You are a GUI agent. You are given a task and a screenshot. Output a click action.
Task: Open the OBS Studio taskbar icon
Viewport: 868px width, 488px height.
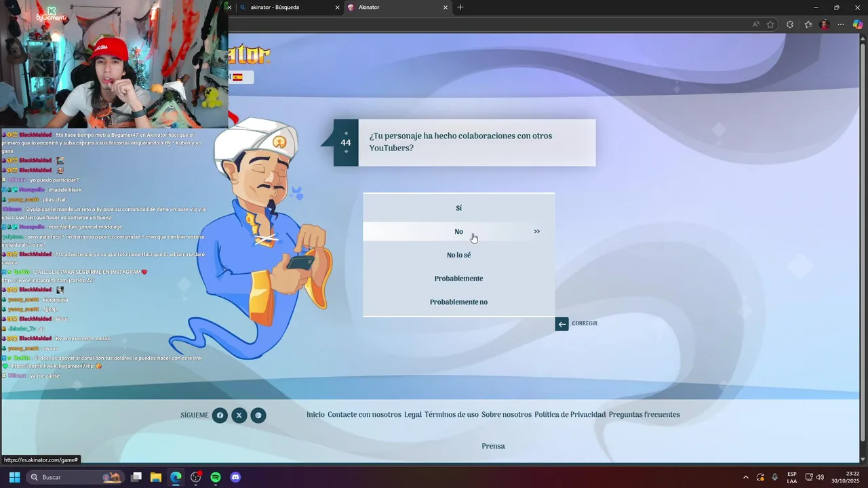pyautogui.click(x=196, y=477)
